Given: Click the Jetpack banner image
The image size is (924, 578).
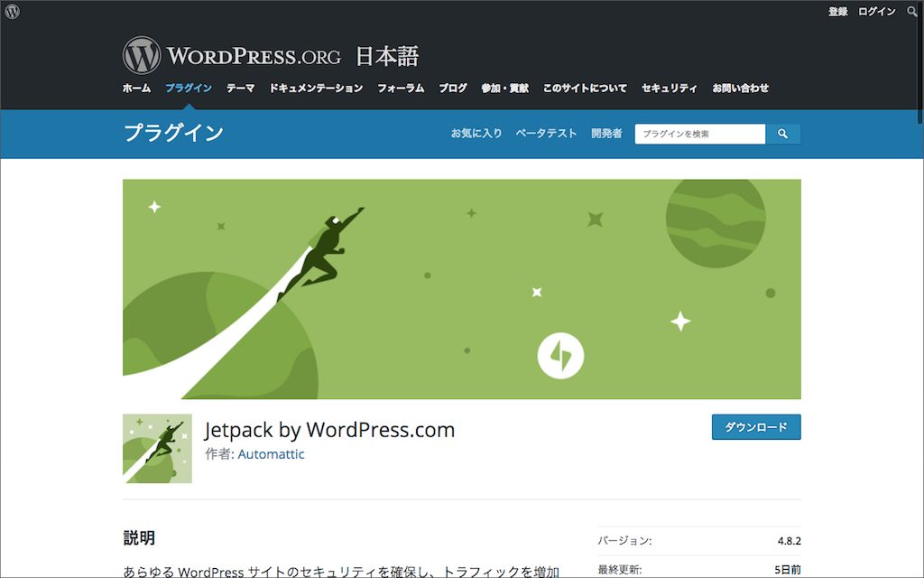Looking at the screenshot, I should (461, 289).
